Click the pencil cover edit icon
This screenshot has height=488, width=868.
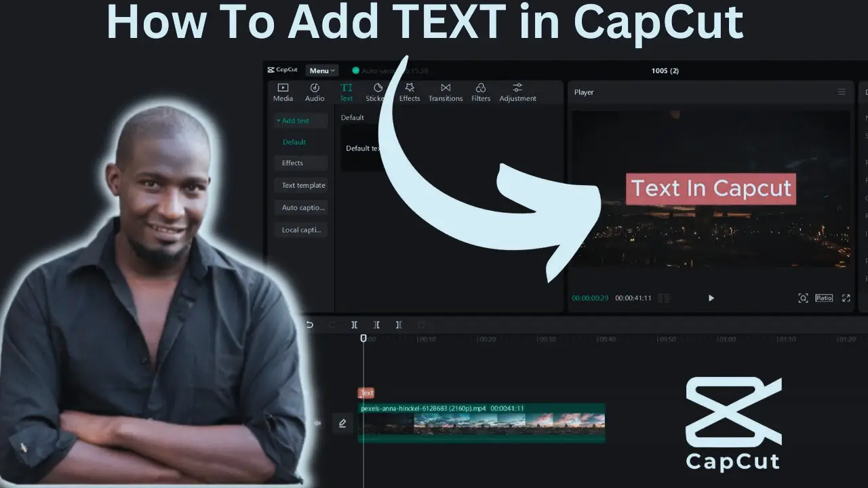342,424
